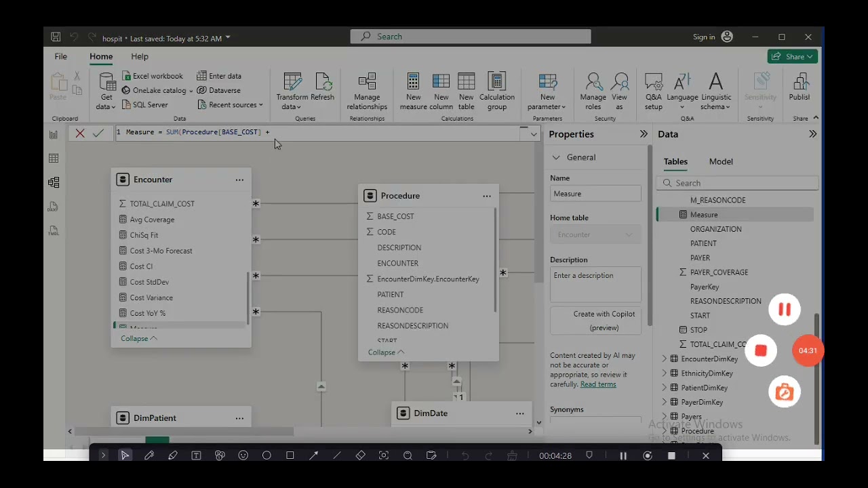
Task: Switch to Report view in sidebar
Action: pos(54,134)
